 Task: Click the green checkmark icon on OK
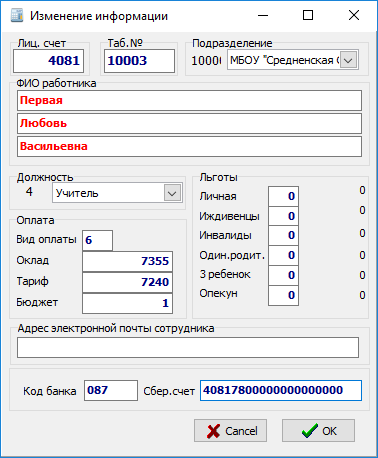[x=310, y=431]
